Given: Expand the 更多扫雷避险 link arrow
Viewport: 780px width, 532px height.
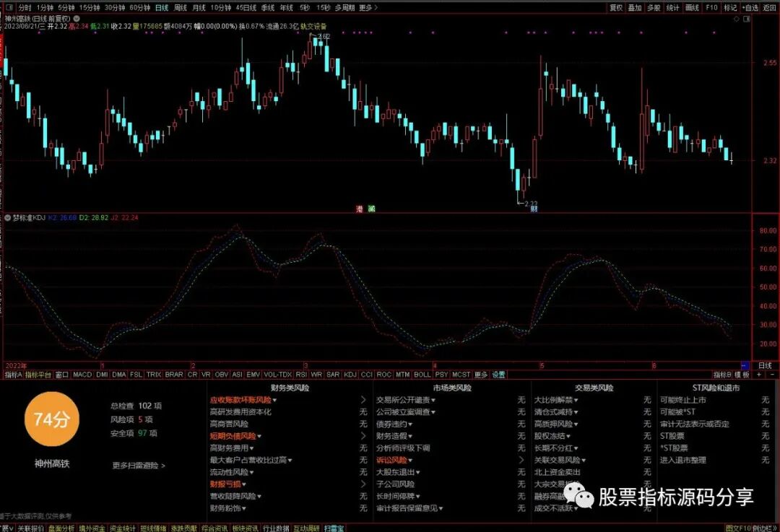Looking at the screenshot, I should (x=163, y=466).
